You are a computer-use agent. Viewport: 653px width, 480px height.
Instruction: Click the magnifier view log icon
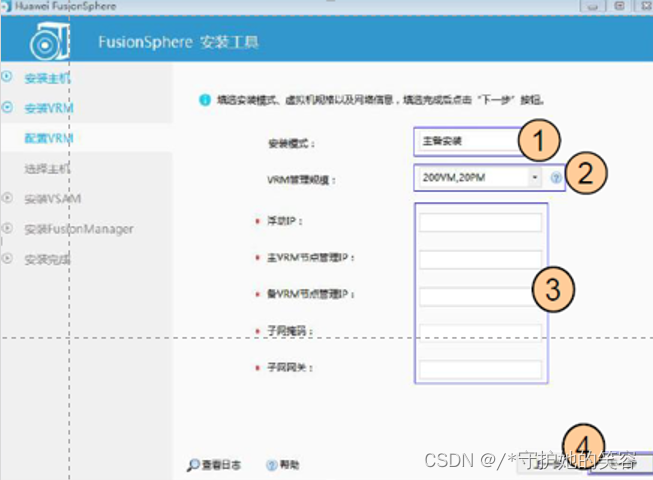193,465
